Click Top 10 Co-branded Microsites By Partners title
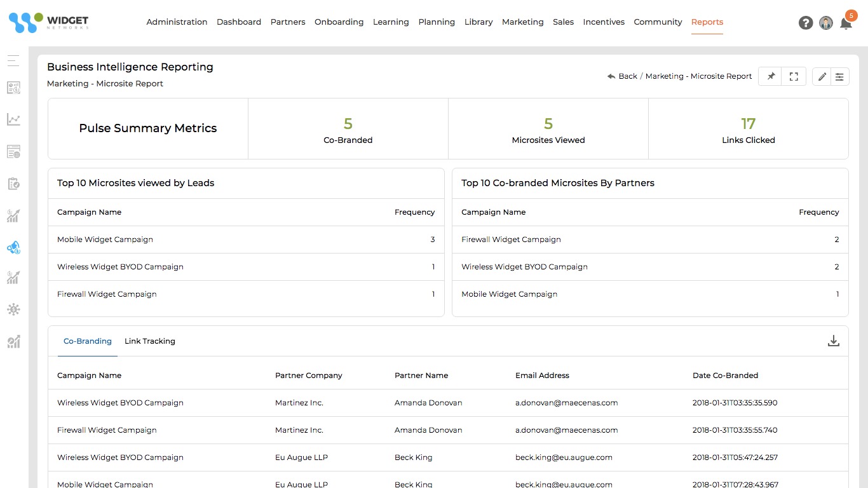Screen dimensions: 868x488 click(x=558, y=183)
